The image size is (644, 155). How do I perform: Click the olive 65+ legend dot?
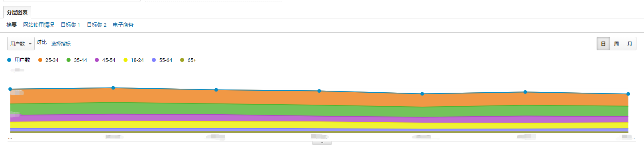tap(182, 60)
